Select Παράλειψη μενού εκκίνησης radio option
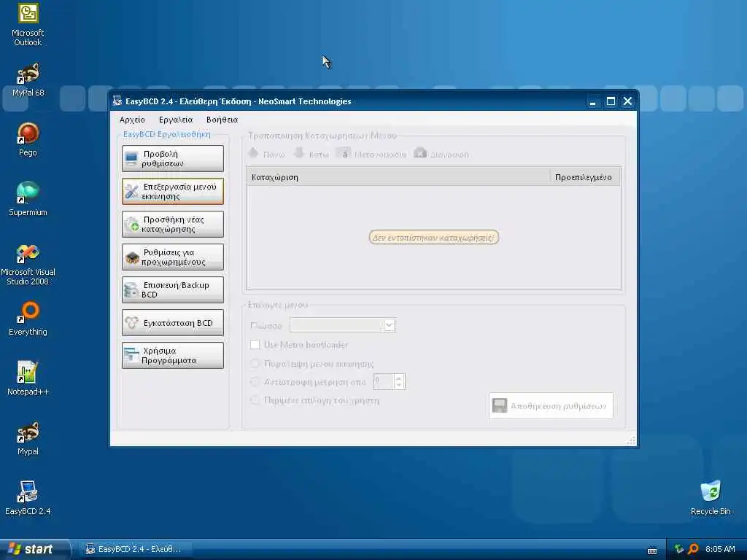This screenshot has height=560, width=747. point(255,363)
